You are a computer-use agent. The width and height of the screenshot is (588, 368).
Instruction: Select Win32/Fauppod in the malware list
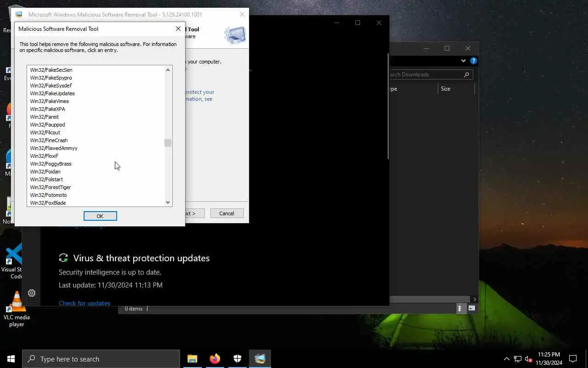point(47,125)
